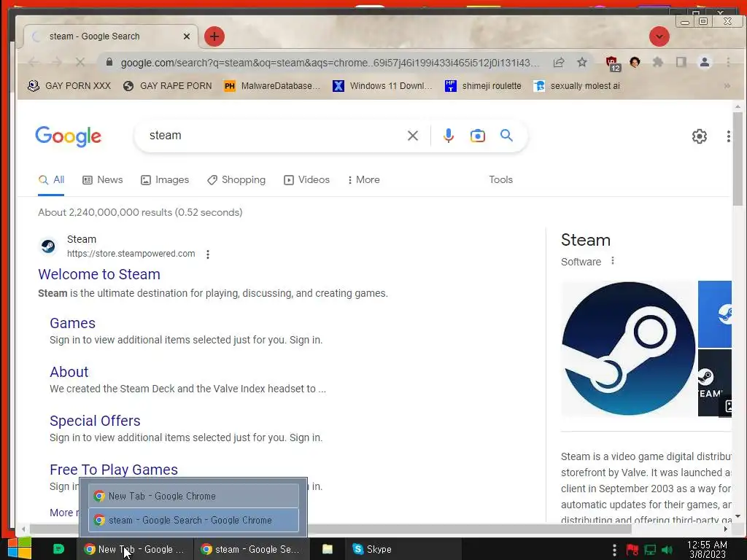Screen dimensions: 747x560
Task: Open the network tray icon
Action: pyautogui.click(x=650, y=550)
